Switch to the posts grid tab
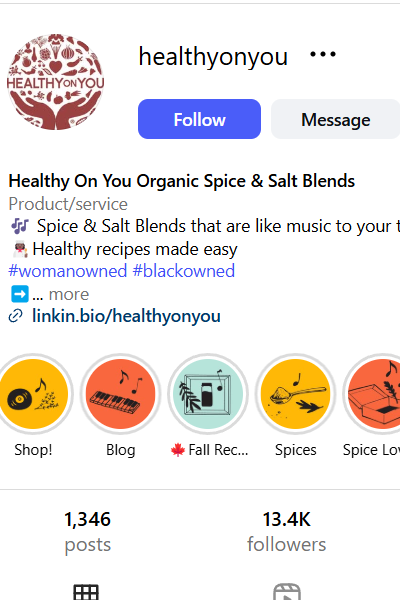This screenshot has height=600, width=400. [86, 592]
